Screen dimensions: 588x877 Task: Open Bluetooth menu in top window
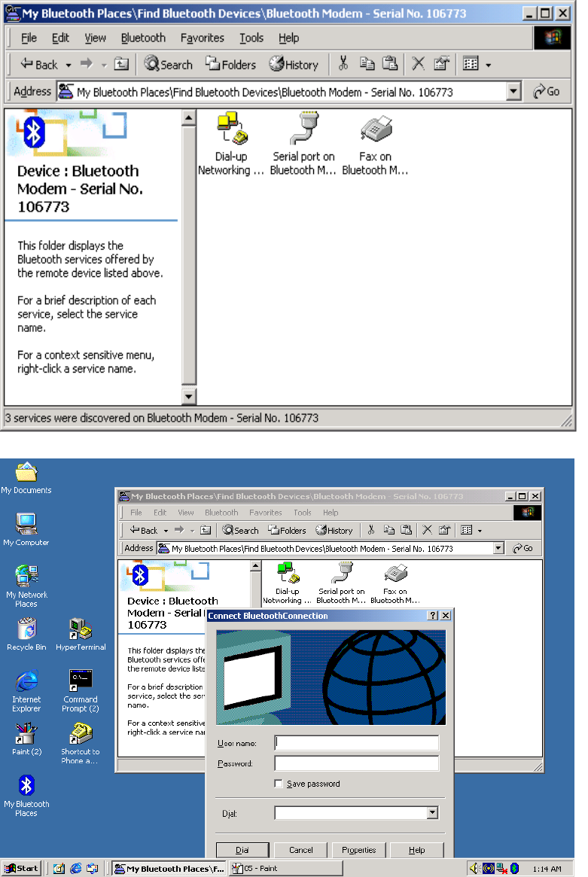(143, 38)
